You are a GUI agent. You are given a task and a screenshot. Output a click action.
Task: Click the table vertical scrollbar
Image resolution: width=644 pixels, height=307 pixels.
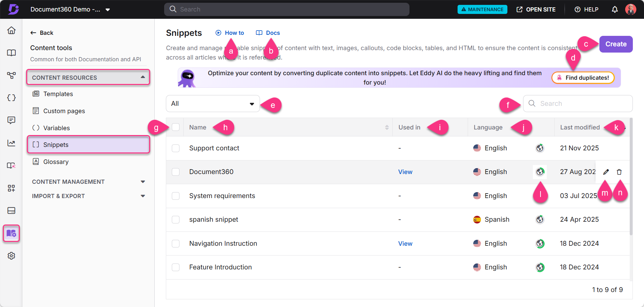click(631, 177)
